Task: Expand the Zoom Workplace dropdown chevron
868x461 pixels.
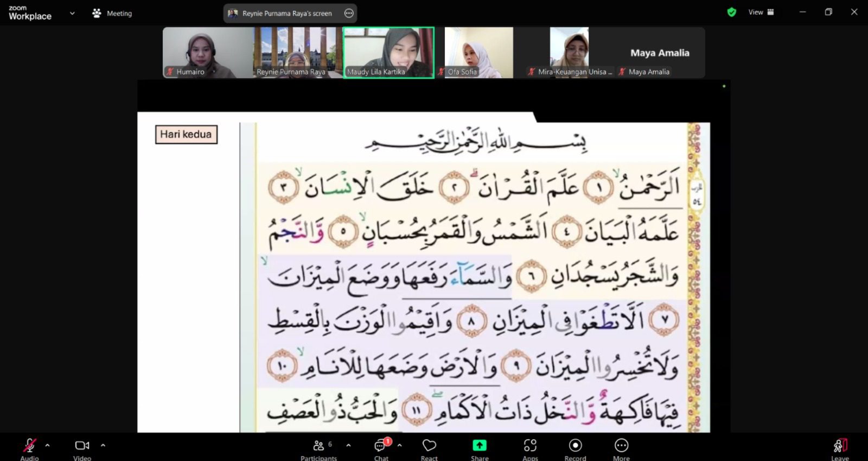Action: click(x=72, y=13)
